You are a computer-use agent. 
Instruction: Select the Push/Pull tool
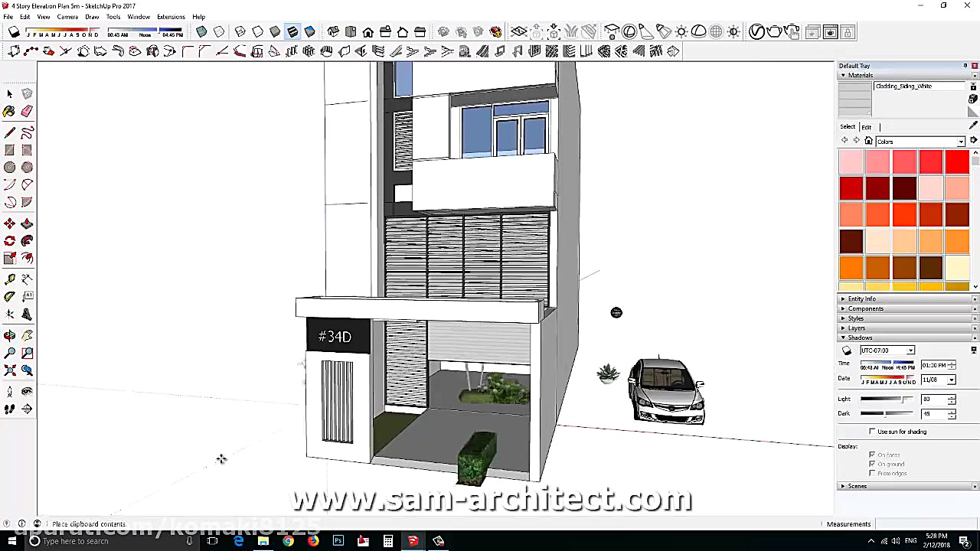(27, 223)
